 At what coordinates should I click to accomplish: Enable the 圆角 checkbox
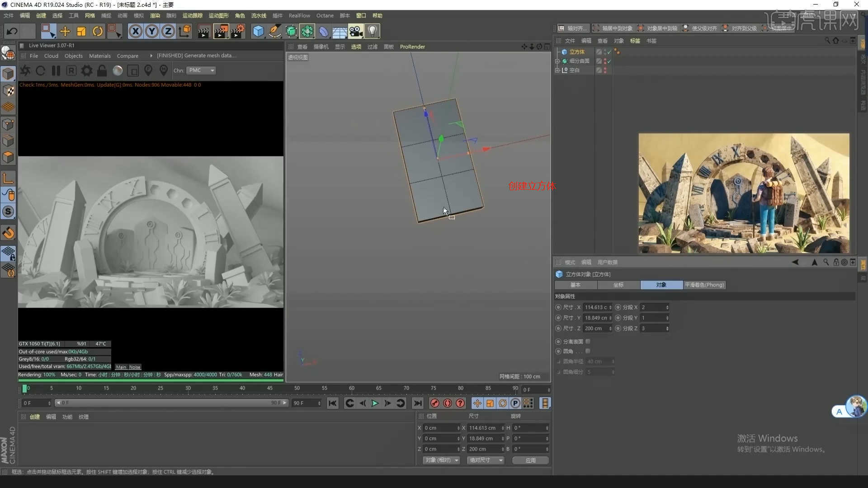(588, 351)
